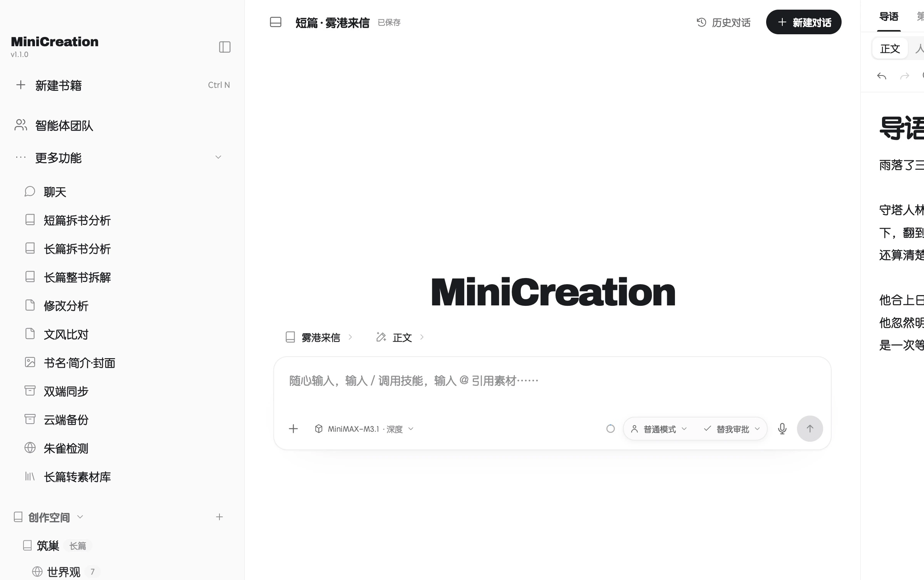Open the 聊天 chat bubble icon
This screenshot has height=580, width=924.
point(30,191)
